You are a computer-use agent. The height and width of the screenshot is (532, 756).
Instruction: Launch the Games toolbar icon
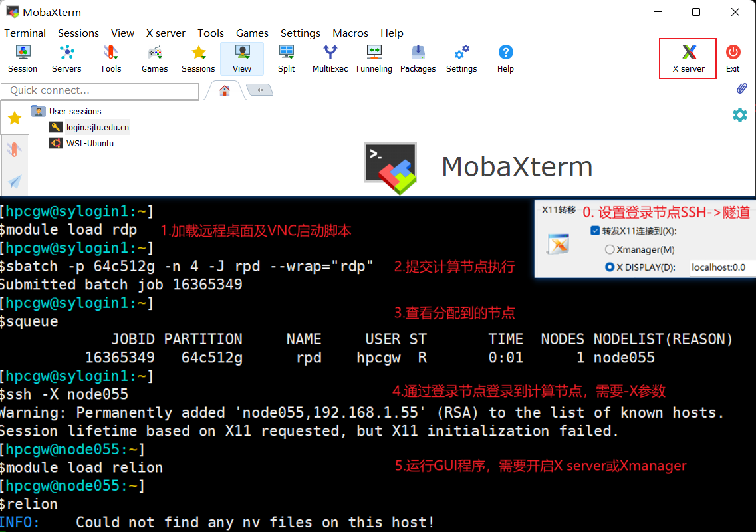[154, 59]
